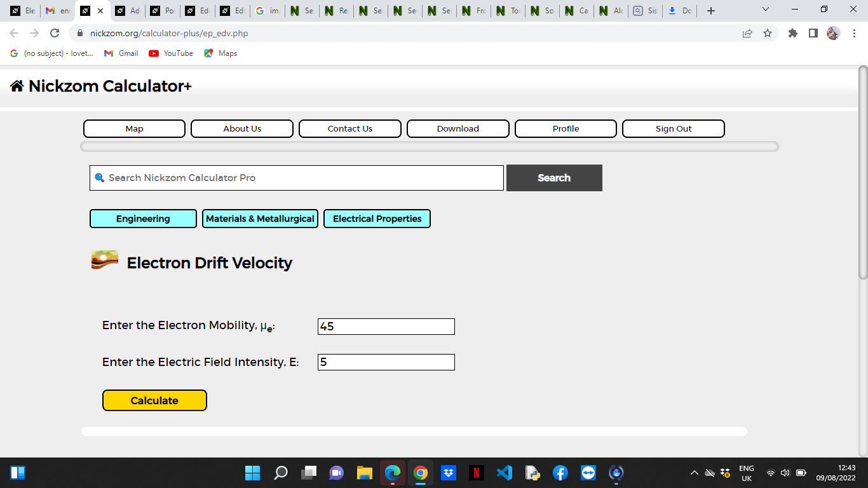The width and height of the screenshot is (868, 488).
Task: Go back to the previous page in Chrome
Action: [14, 33]
